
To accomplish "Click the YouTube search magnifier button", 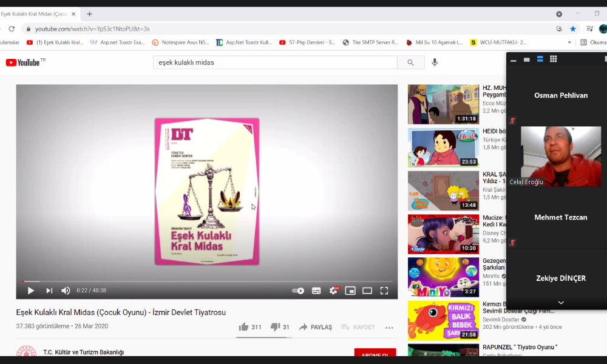I will 411,62.
